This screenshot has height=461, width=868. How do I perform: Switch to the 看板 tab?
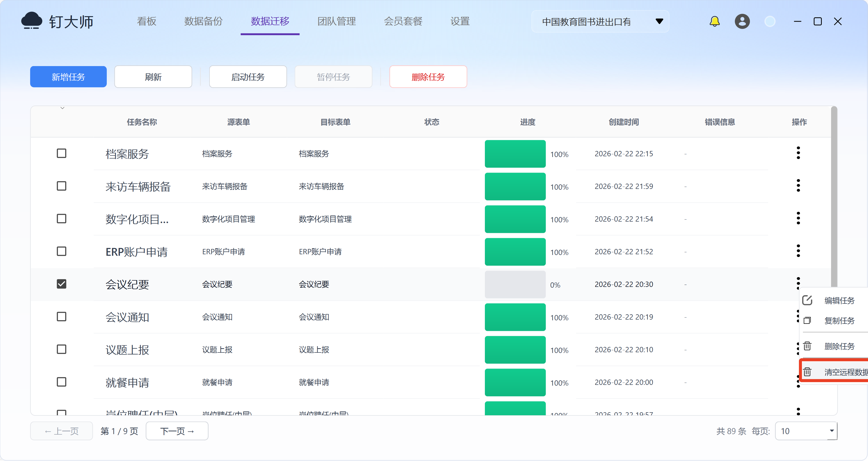point(146,21)
